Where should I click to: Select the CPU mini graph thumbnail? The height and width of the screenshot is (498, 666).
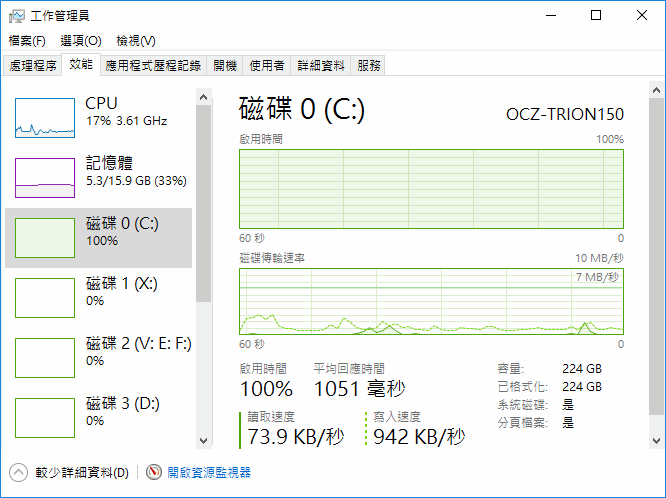pos(45,118)
